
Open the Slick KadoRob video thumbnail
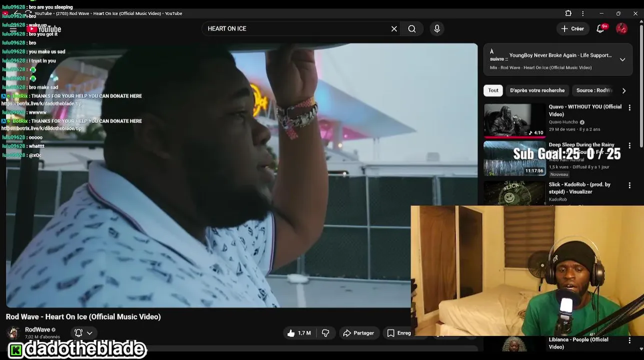(x=514, y=192)
